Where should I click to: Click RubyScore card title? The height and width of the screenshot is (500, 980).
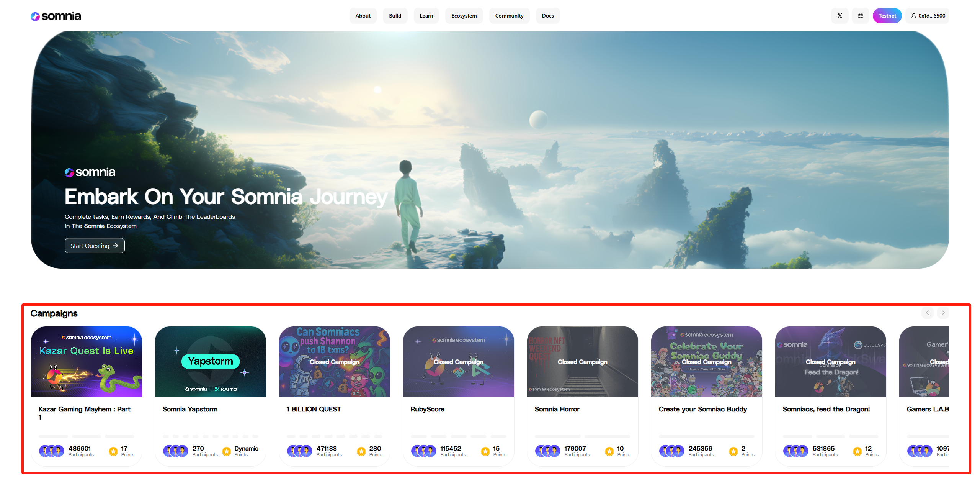427,409
